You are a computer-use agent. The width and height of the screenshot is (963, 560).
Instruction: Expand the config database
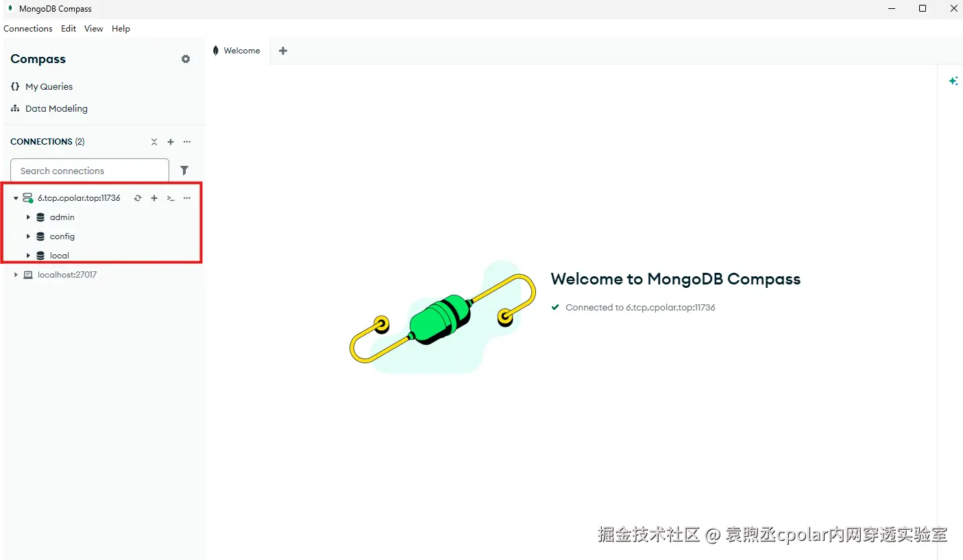[28, 236]
